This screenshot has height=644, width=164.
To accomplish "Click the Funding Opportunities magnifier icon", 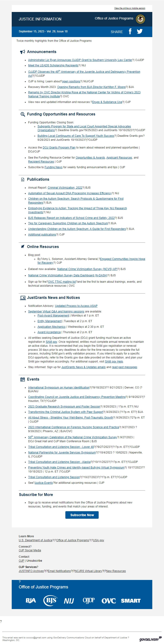I will (x=22, y=114).
